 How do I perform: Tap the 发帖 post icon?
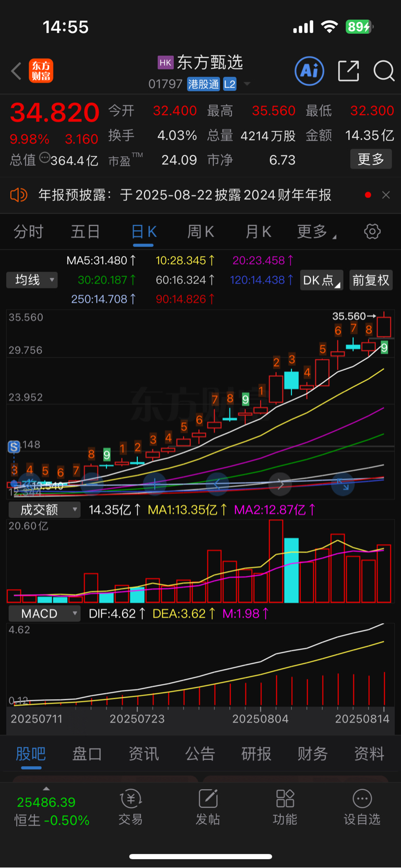(208, 807)
